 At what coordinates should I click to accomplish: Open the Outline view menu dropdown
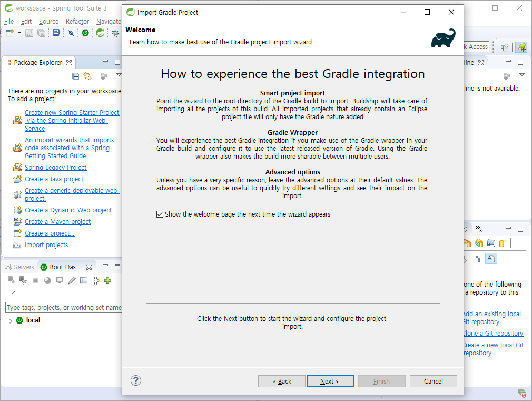[x=522, y=75]
